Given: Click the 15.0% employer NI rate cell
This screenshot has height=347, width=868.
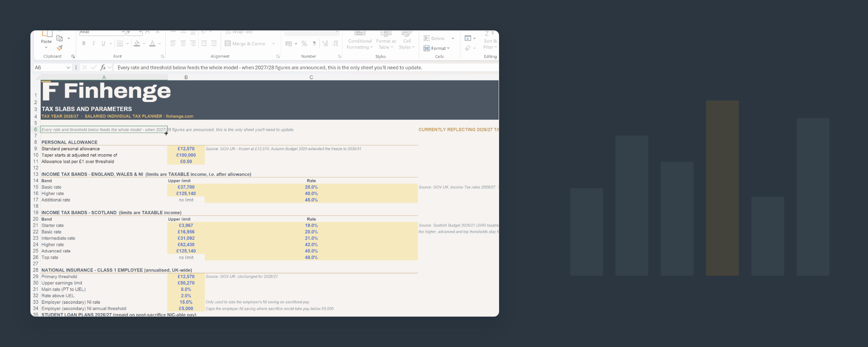Looking at the screenshot, I should [186, 302].
